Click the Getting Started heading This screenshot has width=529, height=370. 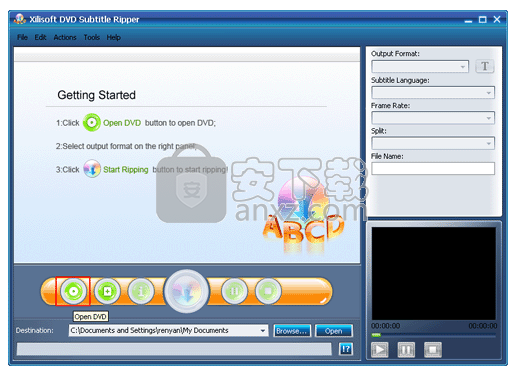pos(96,95)
